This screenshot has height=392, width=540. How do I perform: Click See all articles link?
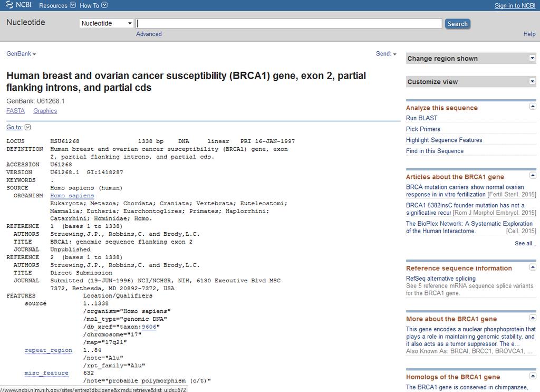525,244
